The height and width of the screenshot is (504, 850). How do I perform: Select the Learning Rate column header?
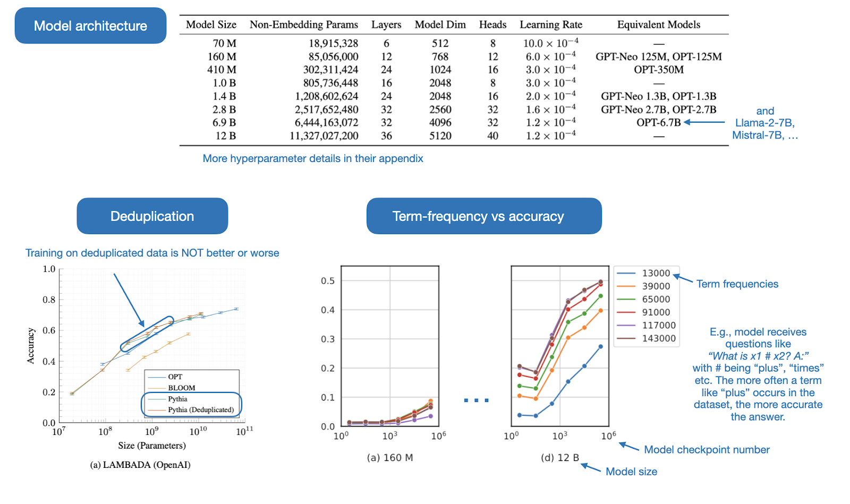coord(550,24)
